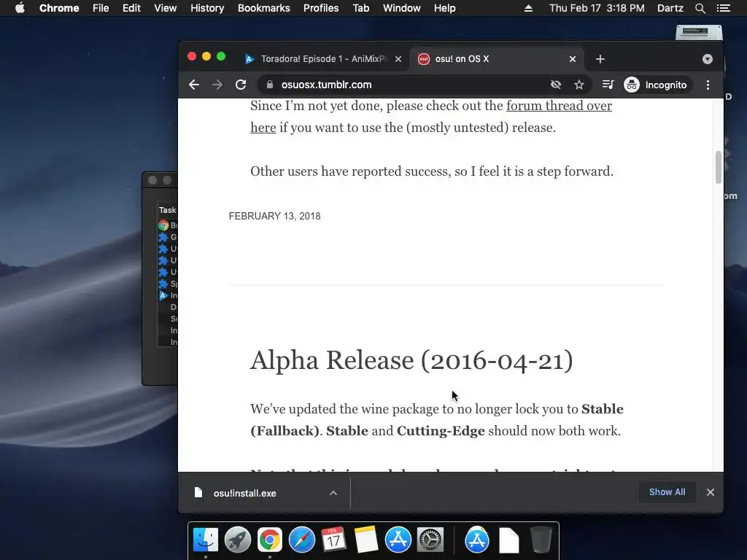
Task: Open the Help menu
Action: coord(444,8)
